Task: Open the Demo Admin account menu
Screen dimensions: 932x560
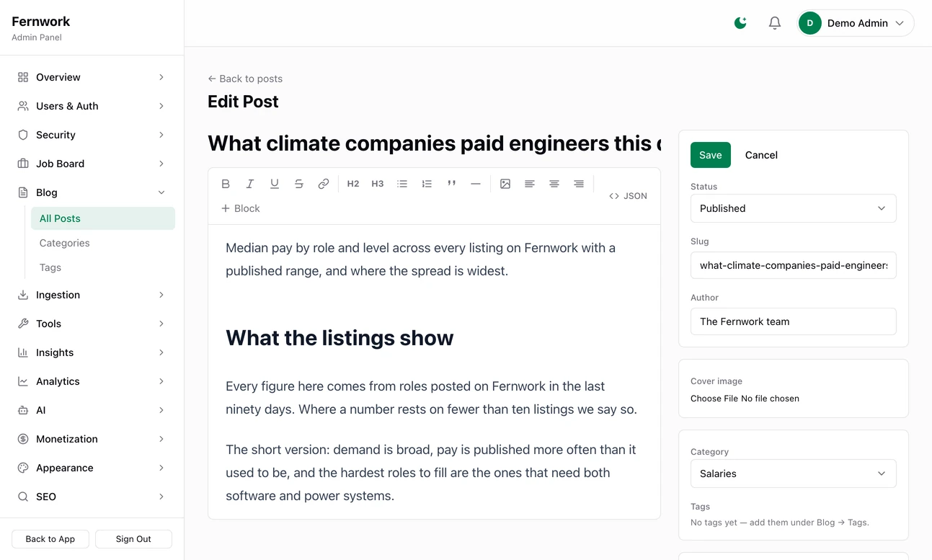Action: (x=856, y=23)
